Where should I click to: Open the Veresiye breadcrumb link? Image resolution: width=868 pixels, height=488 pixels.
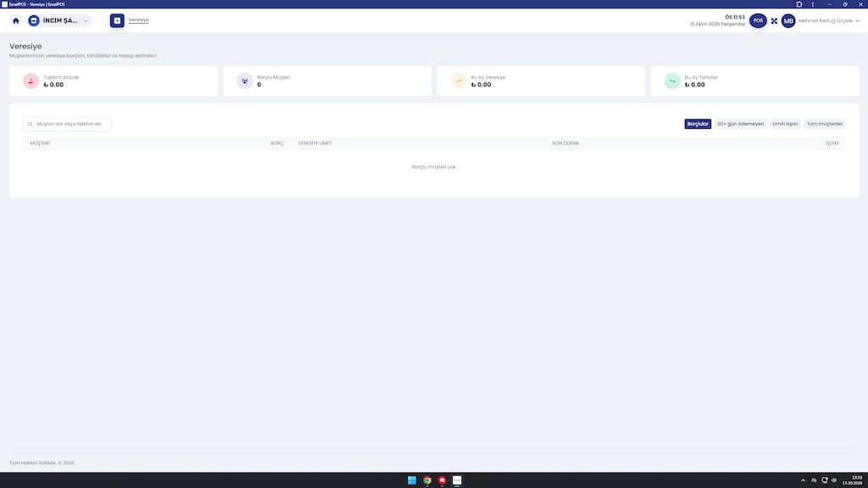[138, 20]
